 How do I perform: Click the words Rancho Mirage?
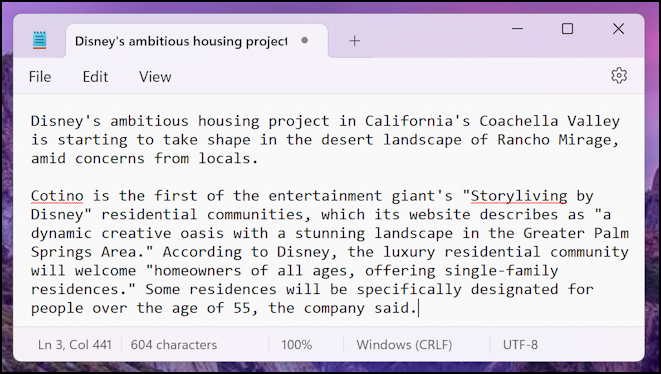tap(554, 140)
